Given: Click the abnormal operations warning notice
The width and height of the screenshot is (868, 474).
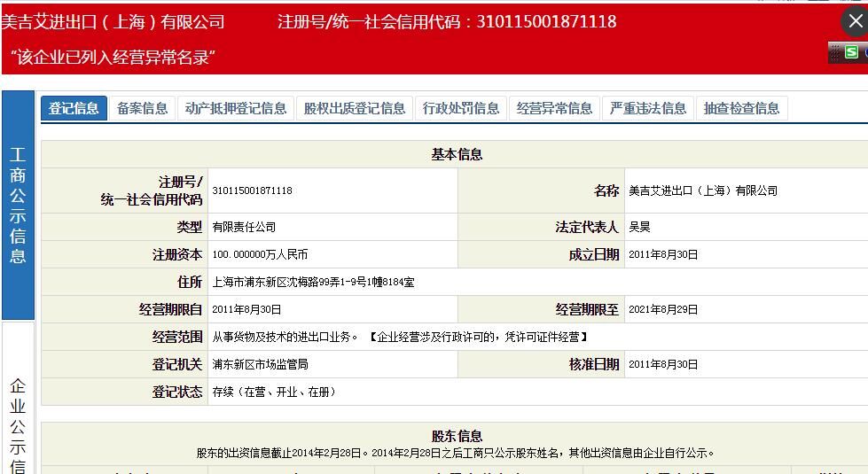Looking at the screenshot, I should coord(113,58).
